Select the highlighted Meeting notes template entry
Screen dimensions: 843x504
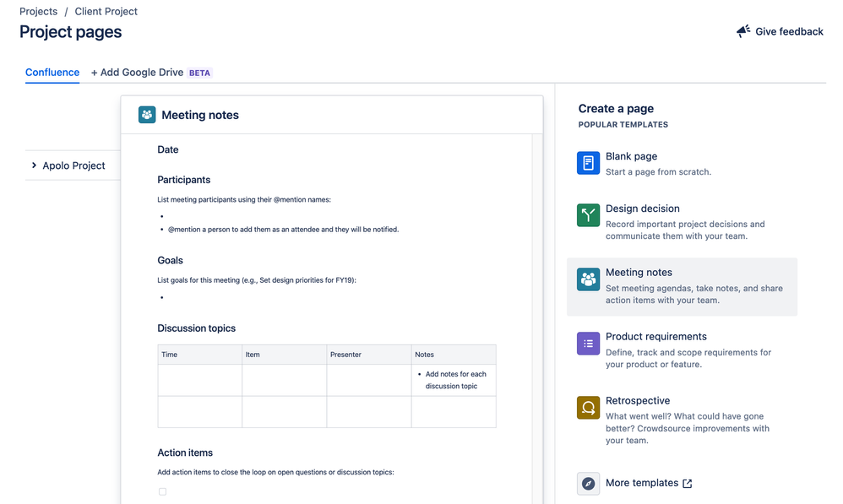click(x=681, y=285)
